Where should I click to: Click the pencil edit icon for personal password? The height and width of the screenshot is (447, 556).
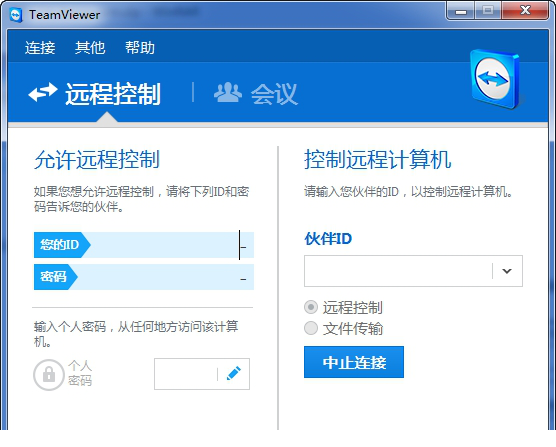(234, 374)
